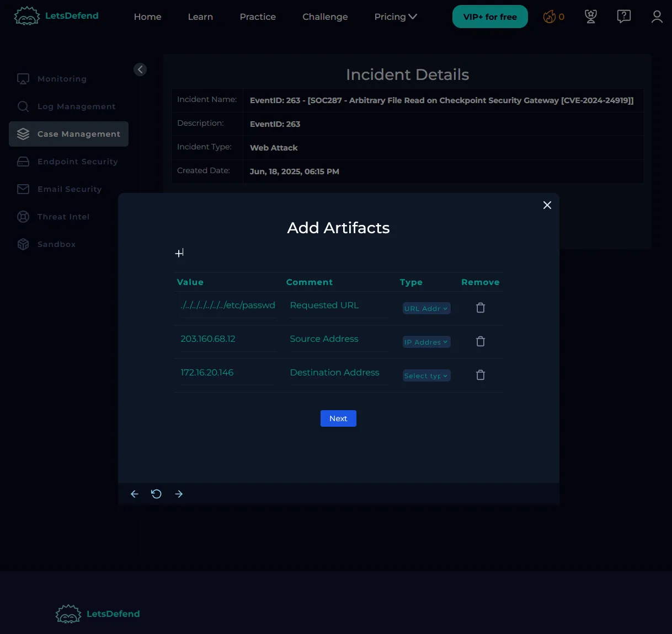Open the help question mark icon

coord(623,17)
